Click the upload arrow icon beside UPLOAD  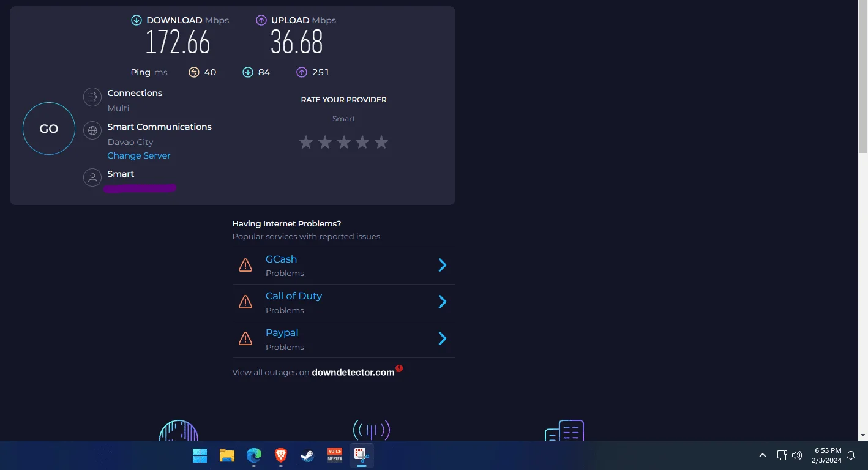pyautogui.click(x=261, y=20)
